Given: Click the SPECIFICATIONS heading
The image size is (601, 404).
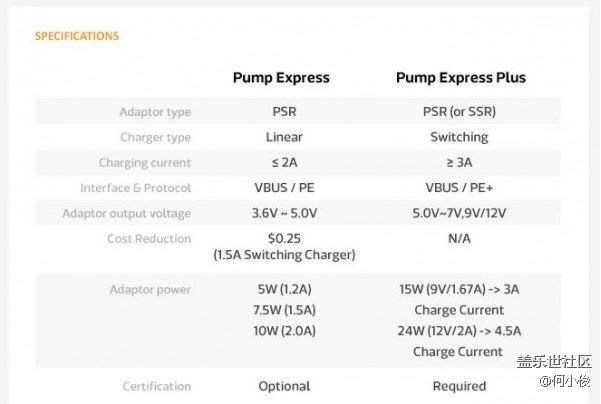Looking at the screenshot, I should pyautogui.click(x=77, y=36).
